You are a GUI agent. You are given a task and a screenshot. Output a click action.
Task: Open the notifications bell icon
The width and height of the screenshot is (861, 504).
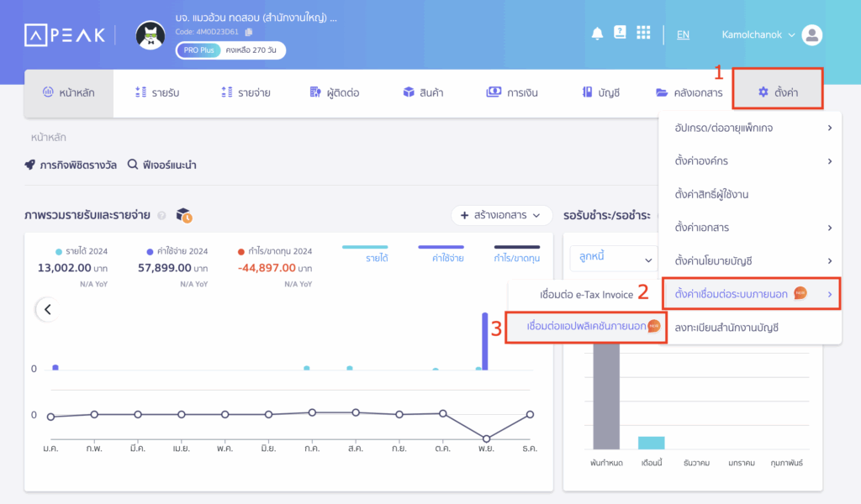[597, 34]
